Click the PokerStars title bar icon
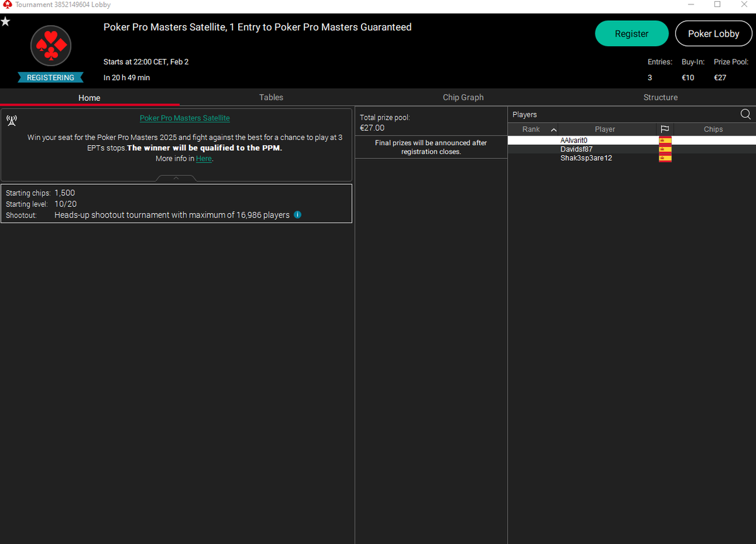Screen dimensions: 756x544 pos(7,4)
